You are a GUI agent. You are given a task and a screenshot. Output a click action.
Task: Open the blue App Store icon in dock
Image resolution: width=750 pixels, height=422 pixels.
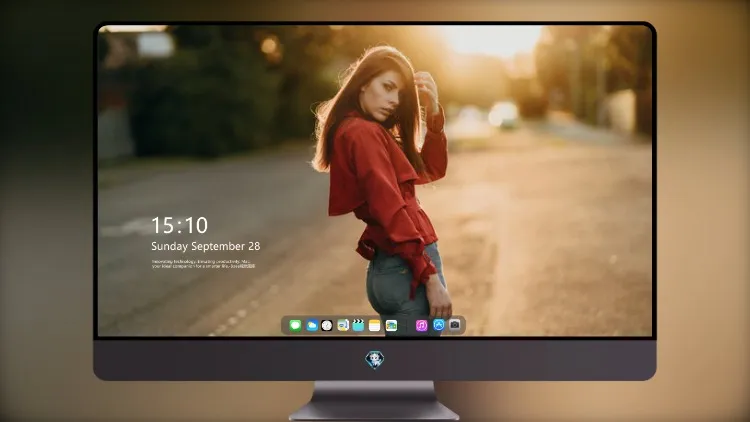439,325
